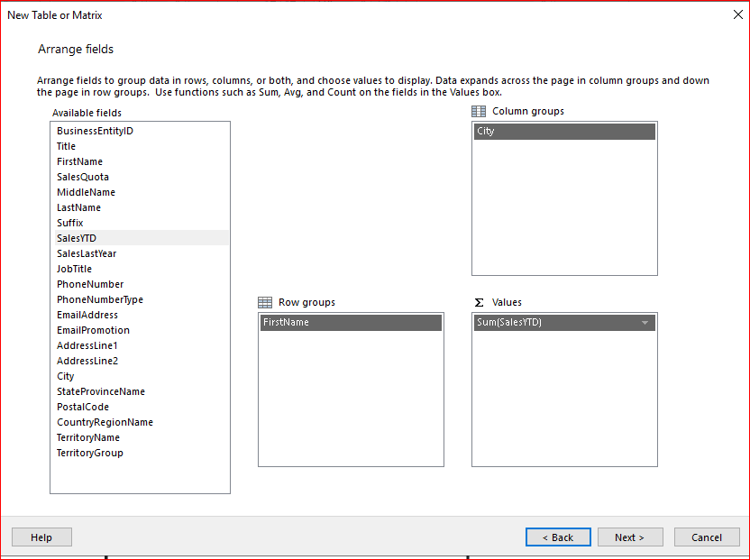The height and width of the screenshot is (560, 750).
Task: Close the New Table or Matrix dialog
Action: (736, 14)
